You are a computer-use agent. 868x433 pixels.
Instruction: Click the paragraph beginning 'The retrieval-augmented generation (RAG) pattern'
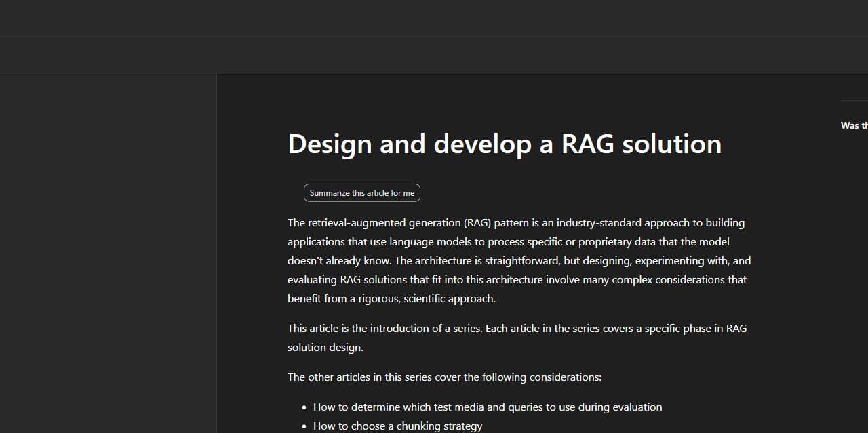pos(519,260)
